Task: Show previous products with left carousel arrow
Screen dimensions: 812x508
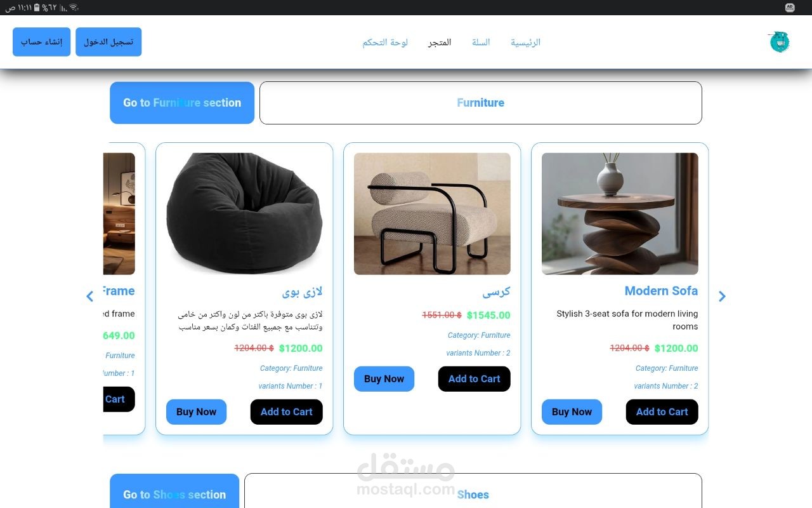Action: coord(89,296)
